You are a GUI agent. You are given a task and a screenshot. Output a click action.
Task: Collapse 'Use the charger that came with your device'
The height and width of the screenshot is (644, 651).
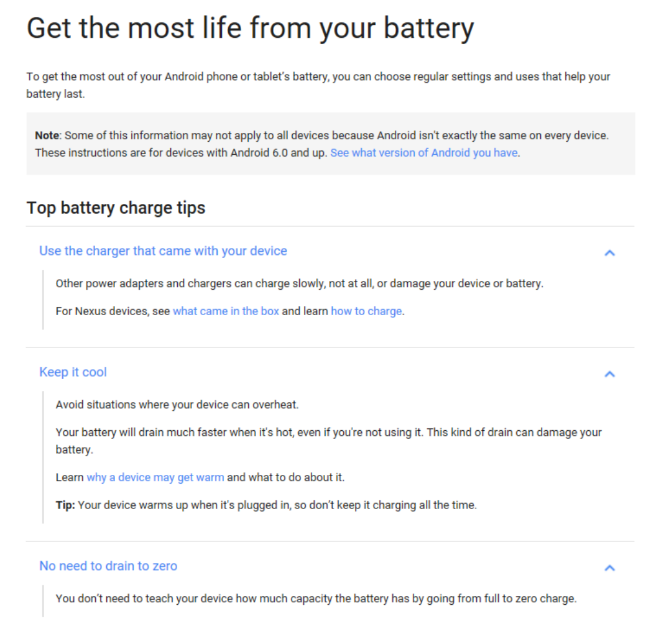click(x=163, y=251)
